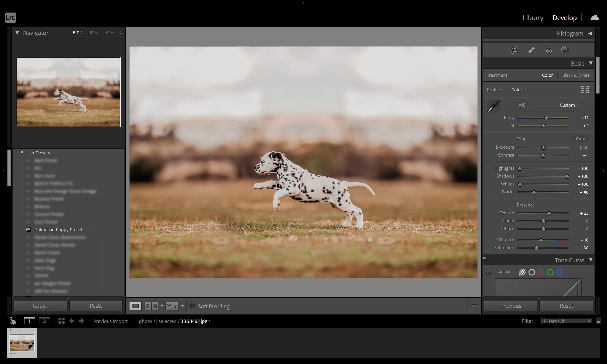Pick the White Balance eyedropper

click(493, 106)
